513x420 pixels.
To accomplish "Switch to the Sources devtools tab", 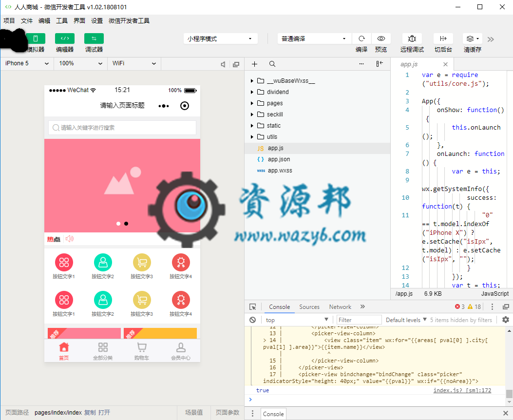I will click(x=309, y=307).
